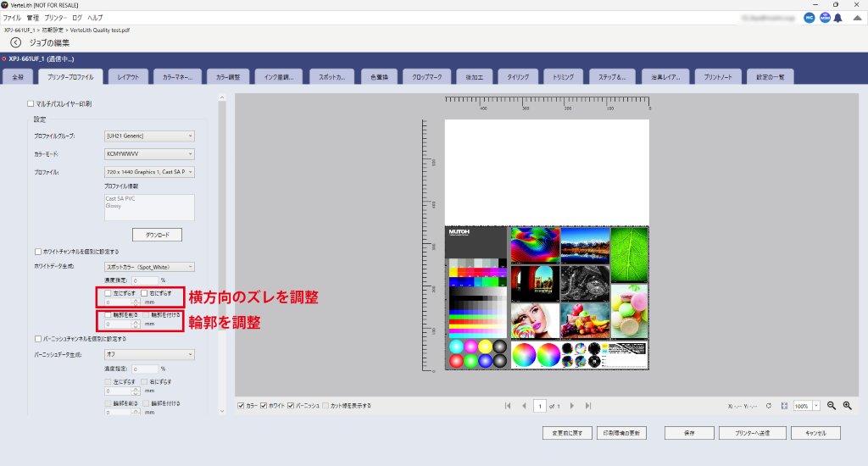Expand the カラーモード KCMYWWVV dropdown
This screenshot has height=466, width=868.
tap(149, 153)
